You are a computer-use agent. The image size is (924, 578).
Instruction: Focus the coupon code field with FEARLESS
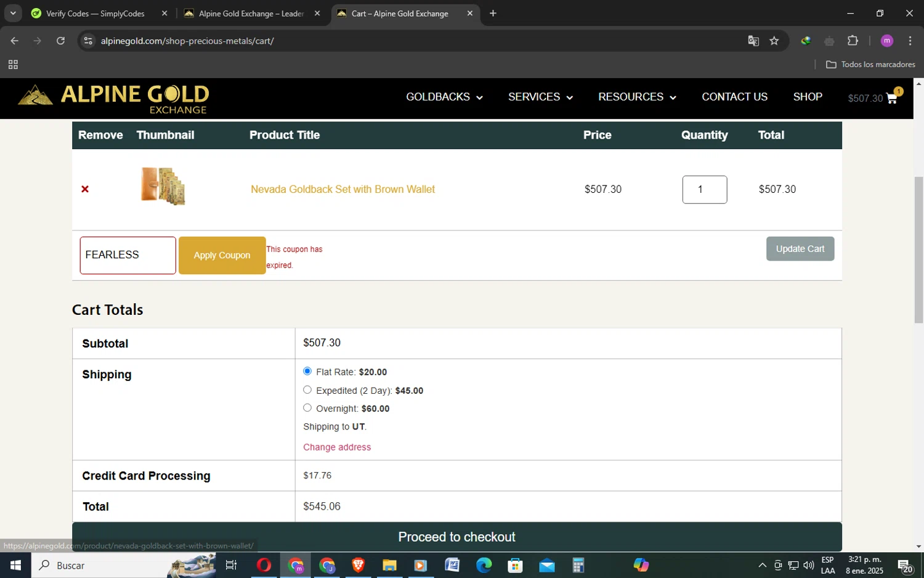tap(128, 255)
